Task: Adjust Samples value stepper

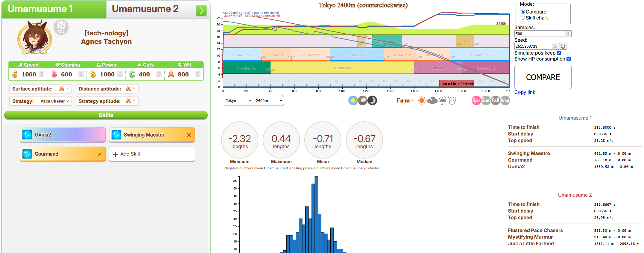Action: tap(568, 34)
